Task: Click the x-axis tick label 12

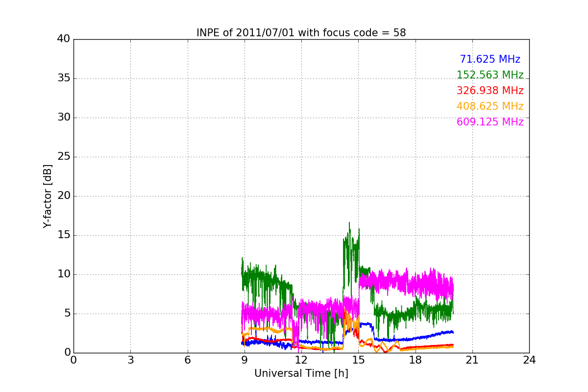Action: [301, 361]
